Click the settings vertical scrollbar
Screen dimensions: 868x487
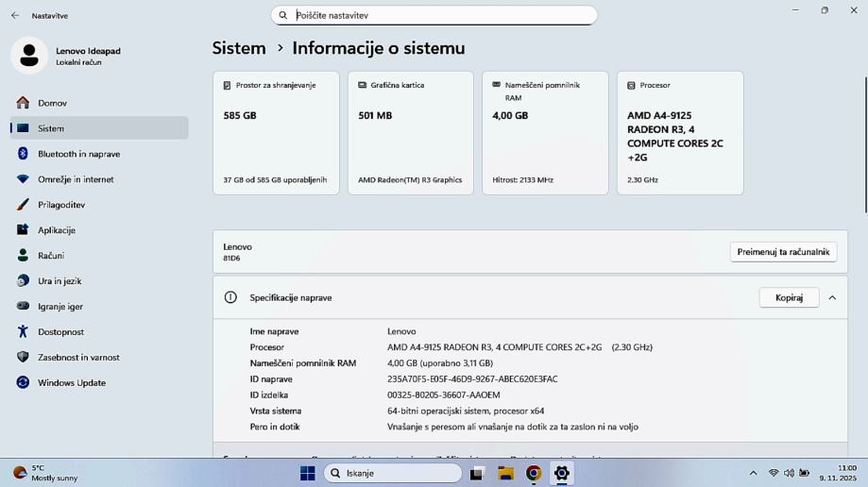coord(865,143)
